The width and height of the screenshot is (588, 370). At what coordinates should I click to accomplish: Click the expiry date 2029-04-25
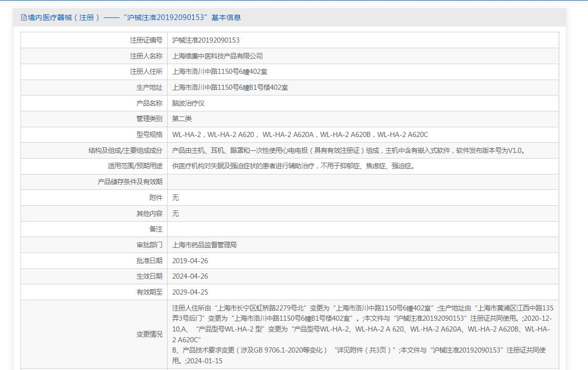click(190, 292)
